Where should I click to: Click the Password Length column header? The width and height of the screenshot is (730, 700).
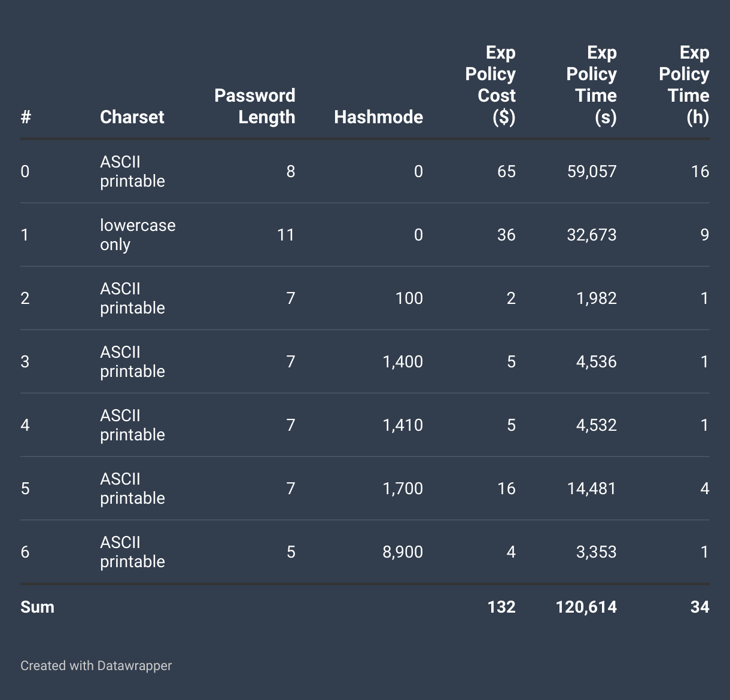coord(255,106)
